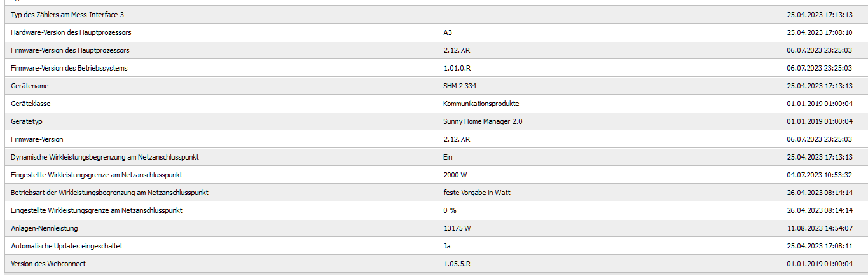Screen dimensions: 868x279
Task: Click the SHM 2 334 device name value
Action: click(x=460, y=86)
